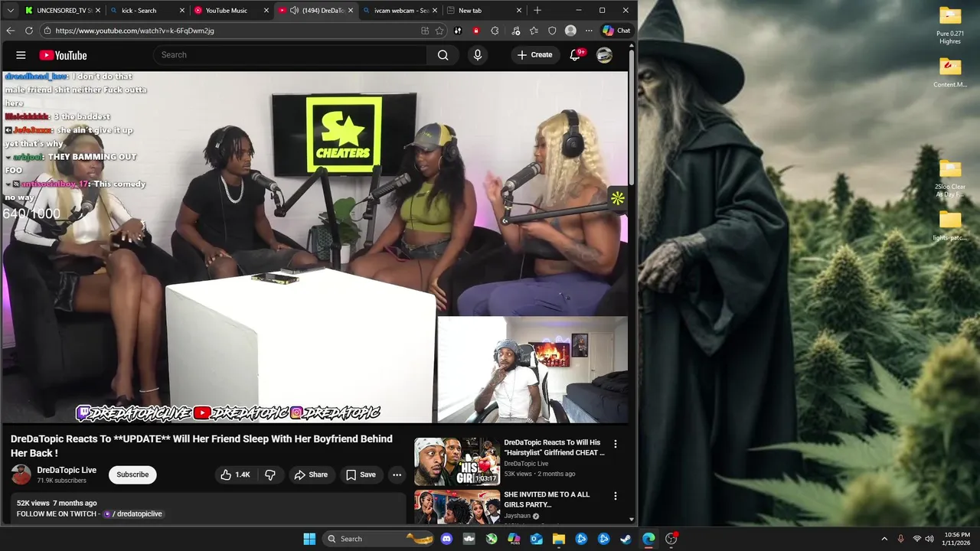This screenshot has height=551, width=980.
Task: Subscribe to DreDaTopic Live
Action: (x=132, y=474)
